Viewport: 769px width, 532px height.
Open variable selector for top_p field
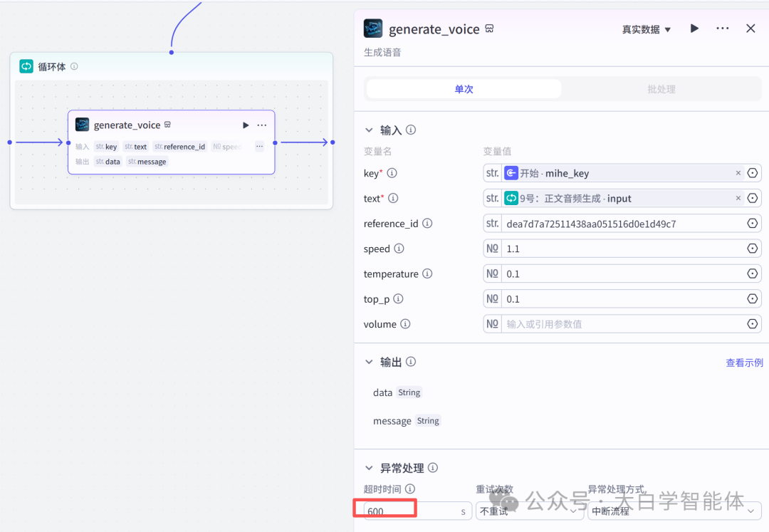(753, 298)
